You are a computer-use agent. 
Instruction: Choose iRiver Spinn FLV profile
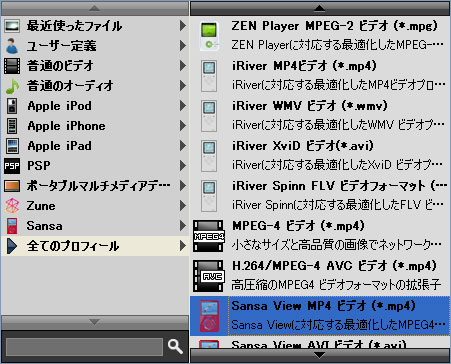point(320,196)
